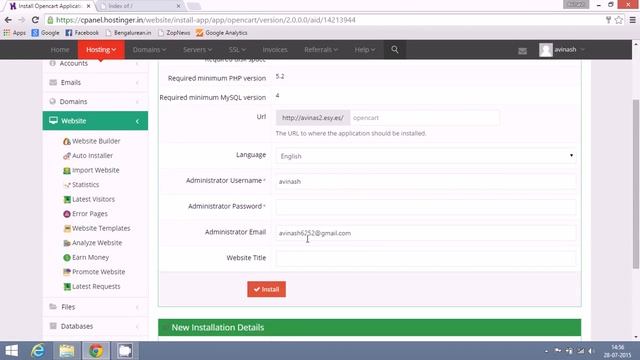Image resolution: width=640 pixels, height=360 pixels.
Task: Expand the Emails sidebar section
Action: (95, 82)
